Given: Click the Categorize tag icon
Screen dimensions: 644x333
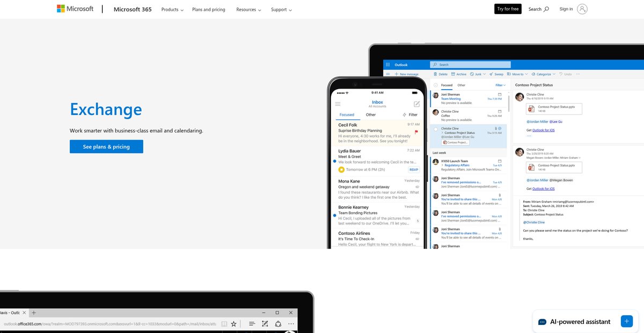Looking at the screenshot, I should pos(533,74).
